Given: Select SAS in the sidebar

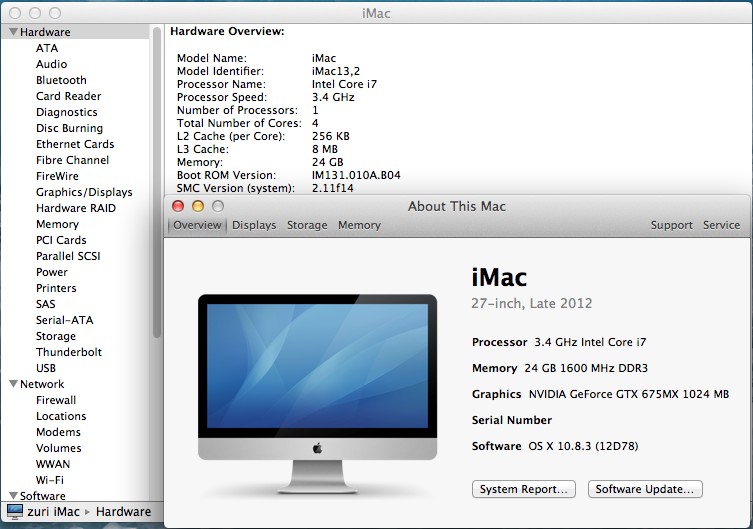Looking at the screenshot, I should click(46, 304).
